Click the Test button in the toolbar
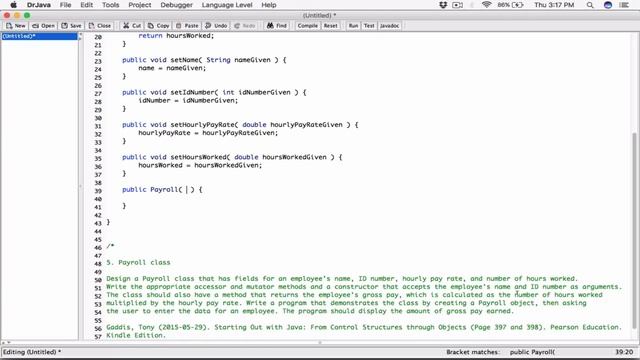Viewport: 640px width, 360px height. pos(369,26)
